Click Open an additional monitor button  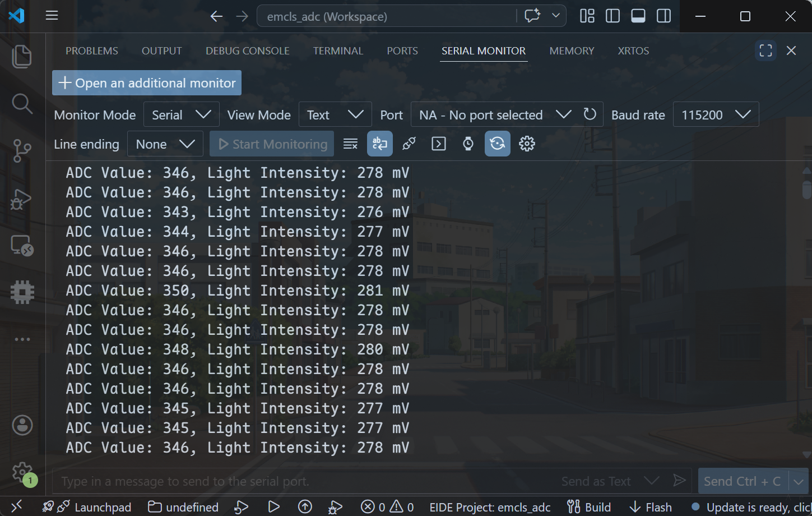147,82
